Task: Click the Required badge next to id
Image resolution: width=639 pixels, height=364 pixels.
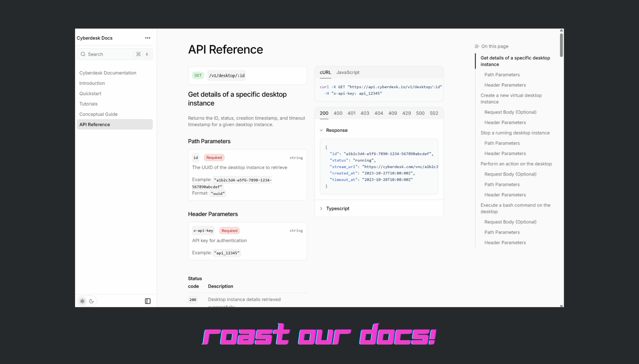Action: pos(214,158)
